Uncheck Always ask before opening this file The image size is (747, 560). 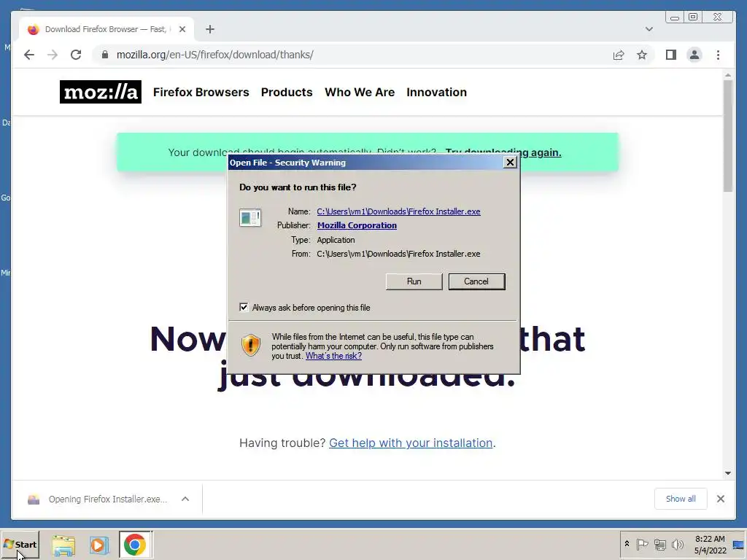tap(244, 308)
